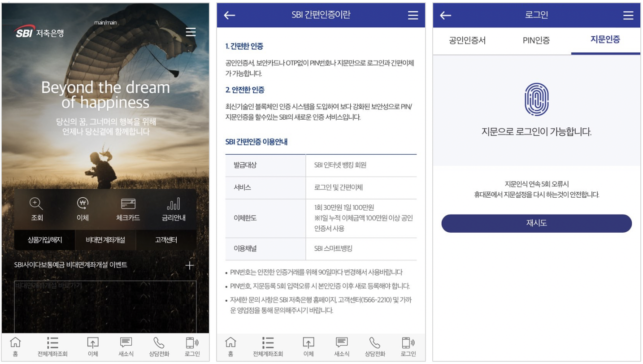Viewport: 643px width, 364px height.
Task: Tap 새소식 icon in the main home screen bottom bar
Action: (x=126, y=343)
